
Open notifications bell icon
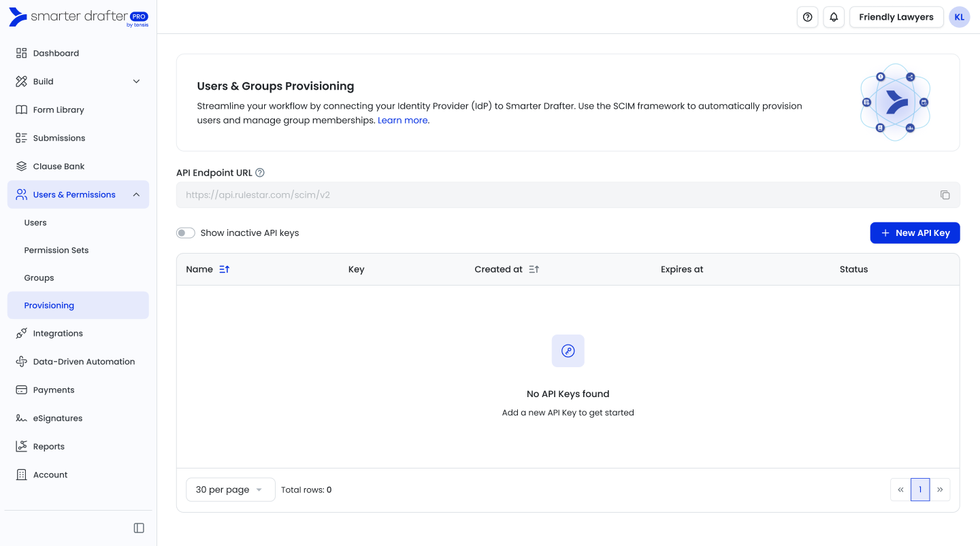tap(834, 17)
